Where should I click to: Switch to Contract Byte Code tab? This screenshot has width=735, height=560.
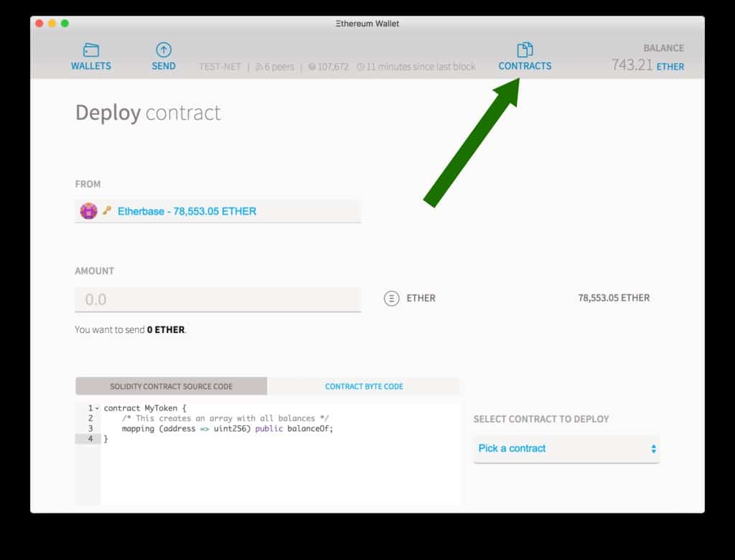[364, 386]
